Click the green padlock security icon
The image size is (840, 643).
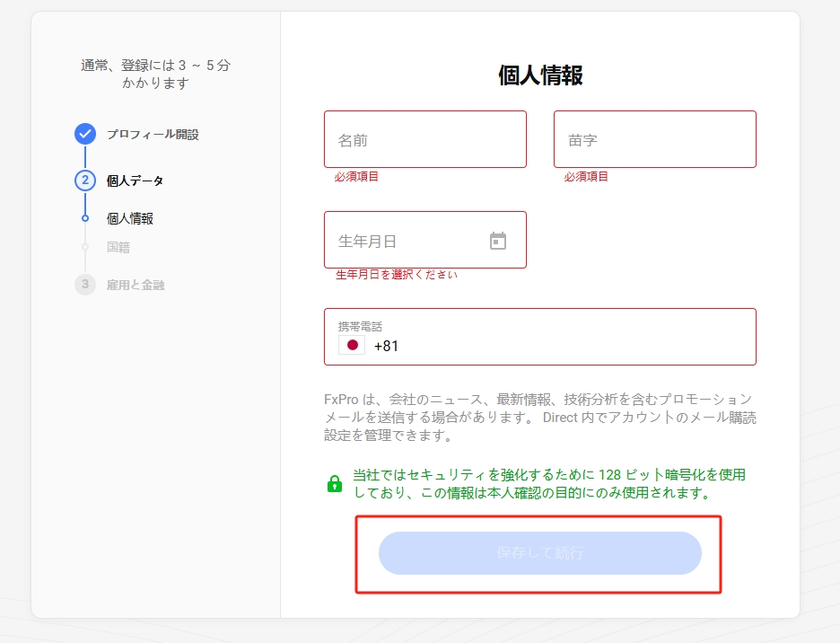tap(335, 484)
